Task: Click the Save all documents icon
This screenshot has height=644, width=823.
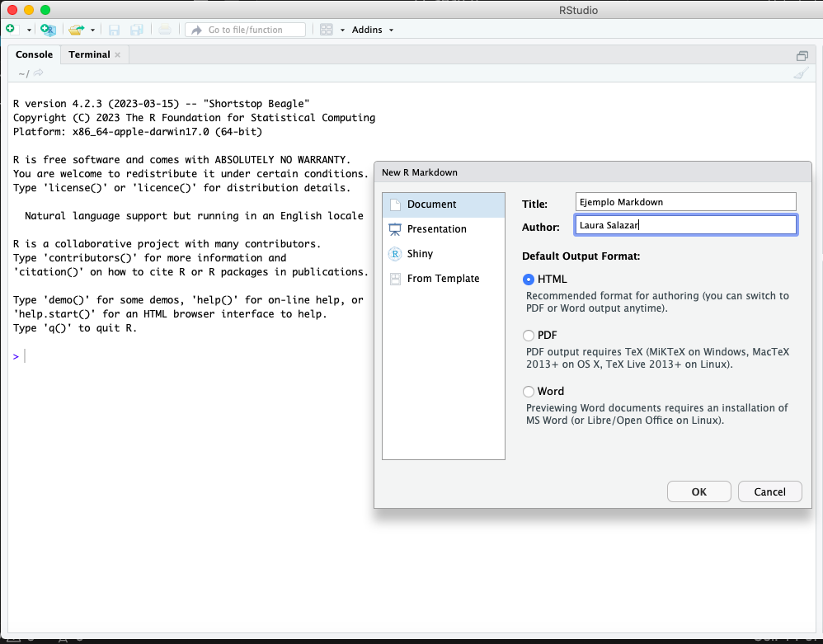Action: (x=136, y=29)
